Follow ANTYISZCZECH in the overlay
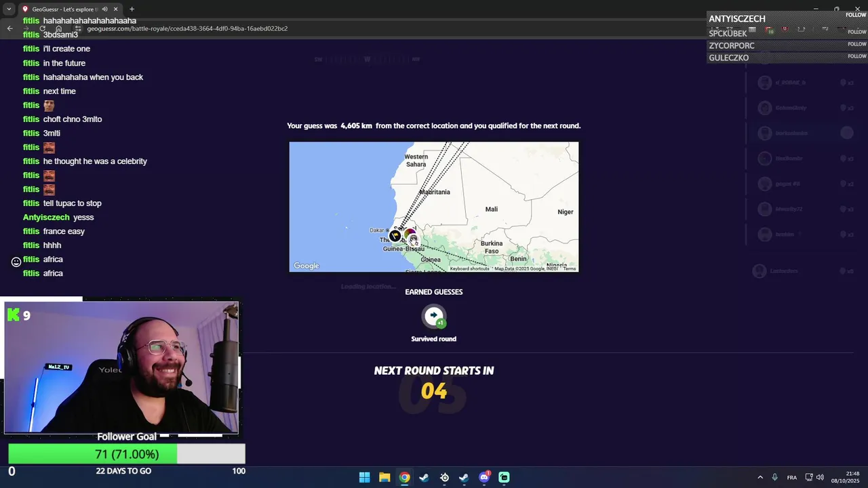The height and width of the screenshot is (488, 868). coord(856,14)
